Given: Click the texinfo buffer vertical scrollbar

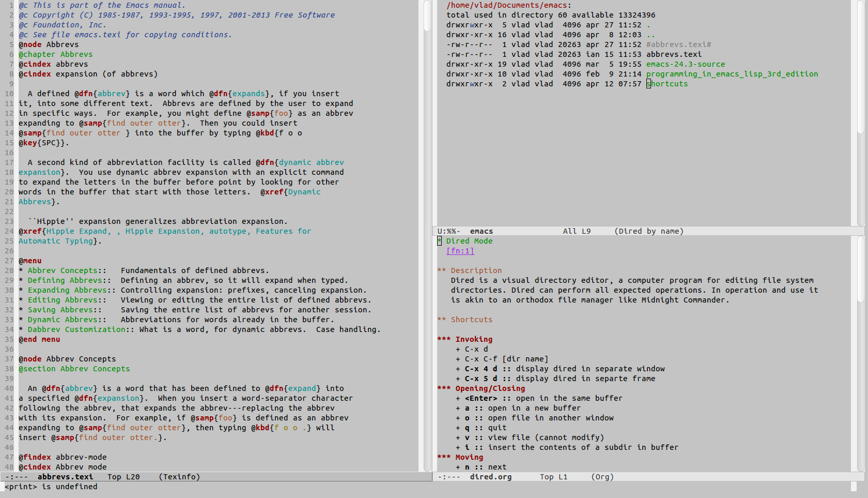Looking at the screenshot, I should pos(427,235).
